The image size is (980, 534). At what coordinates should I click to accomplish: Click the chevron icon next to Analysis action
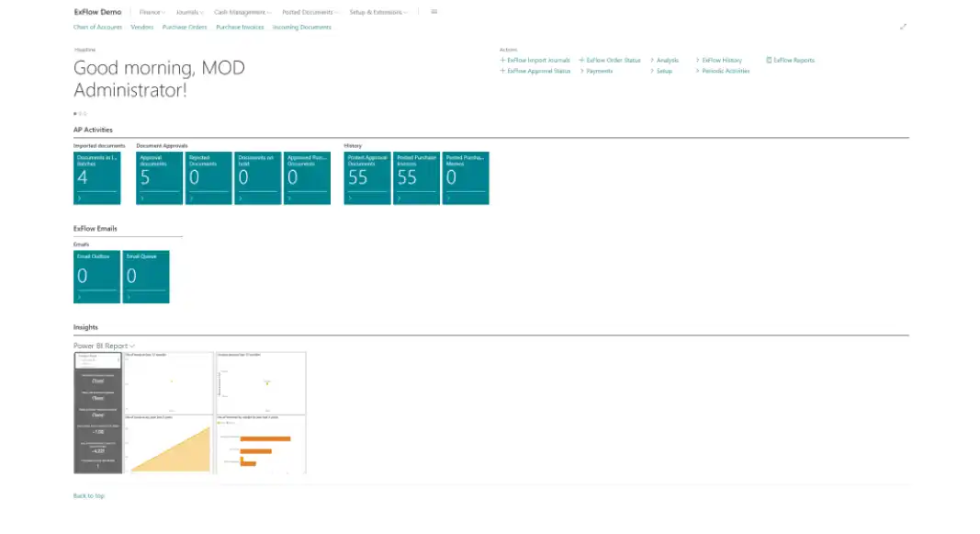point(650,60)
